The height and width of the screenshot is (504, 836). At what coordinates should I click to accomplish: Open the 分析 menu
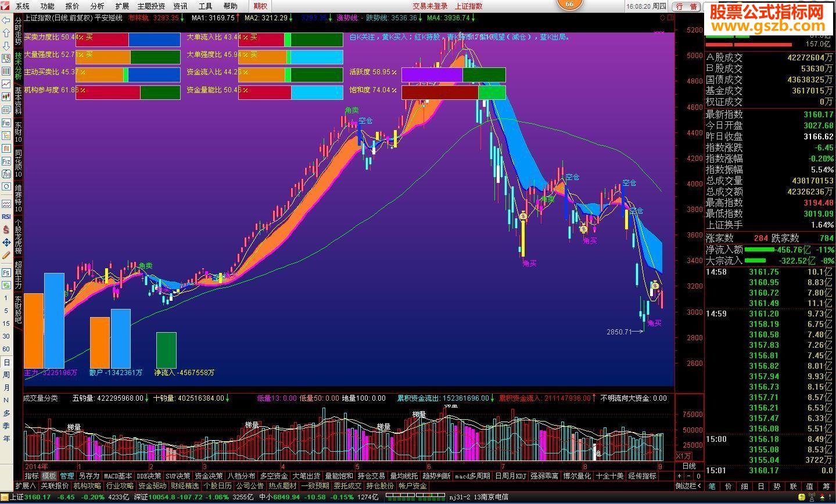pos(97,6)
